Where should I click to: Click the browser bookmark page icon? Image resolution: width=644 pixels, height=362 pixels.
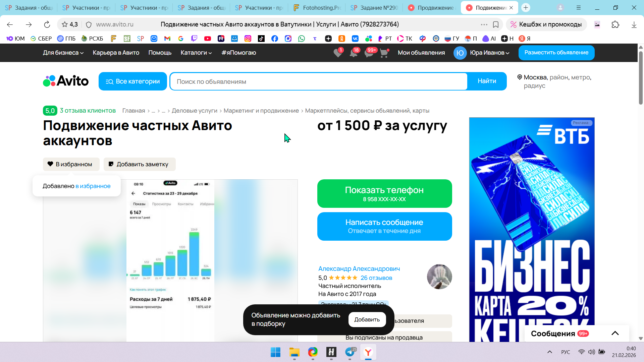pyautogui.click(x=496, y=24)
